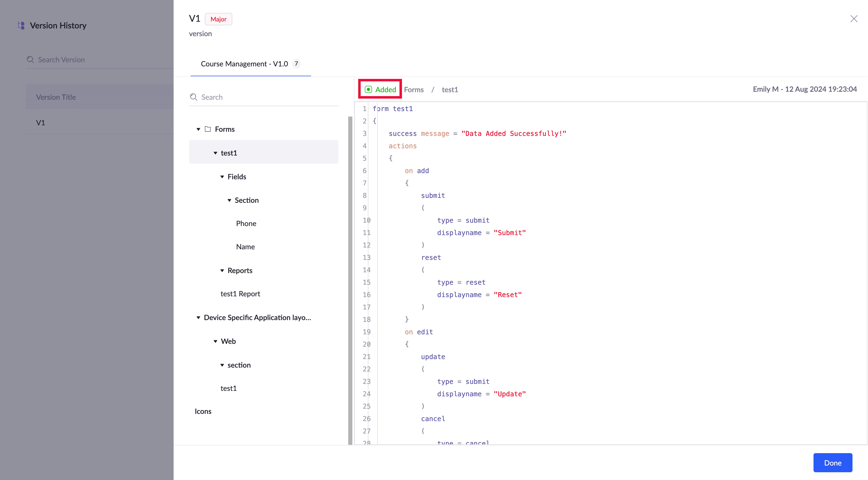Click the Done button
Screen dimensions: 868x480
(x=832, y=463)
